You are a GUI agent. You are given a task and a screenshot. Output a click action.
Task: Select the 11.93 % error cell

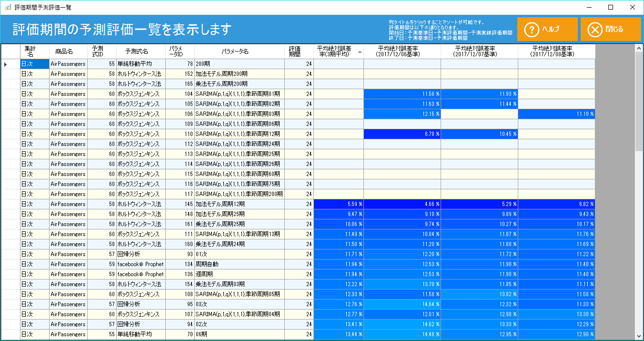click(x=479, y=94)
